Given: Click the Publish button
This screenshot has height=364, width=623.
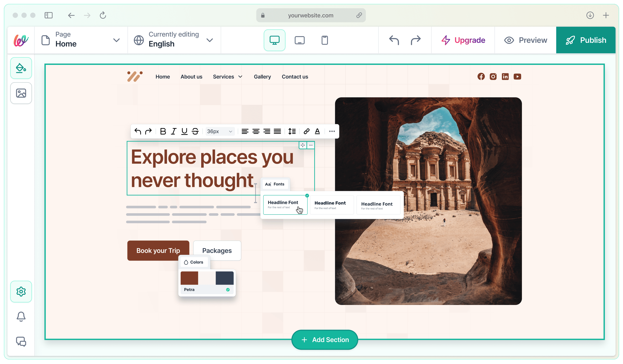Looking at the screenshot, I should tap(586, 40).
